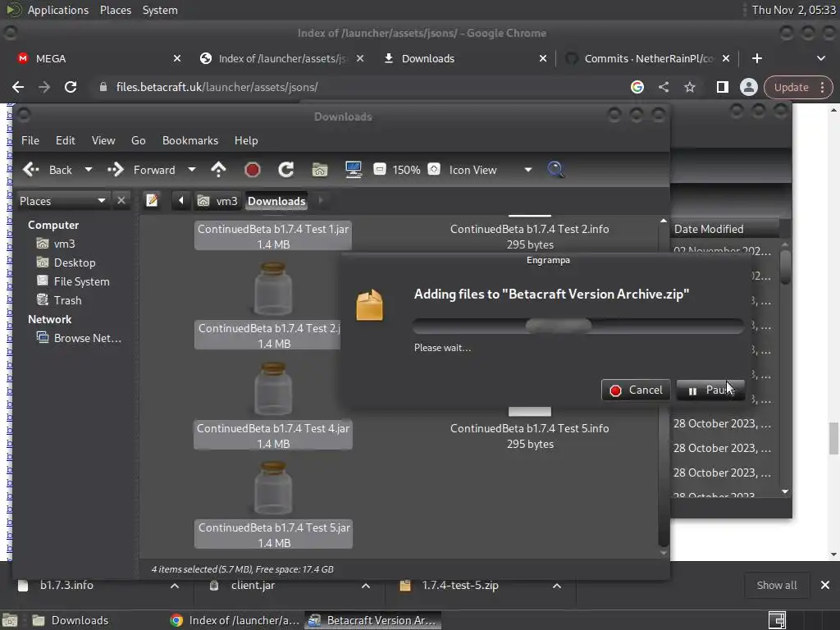Click the Back arrow in Downloads file manager
The width and height of the screenshot is (840, 630).
(31, 170)
